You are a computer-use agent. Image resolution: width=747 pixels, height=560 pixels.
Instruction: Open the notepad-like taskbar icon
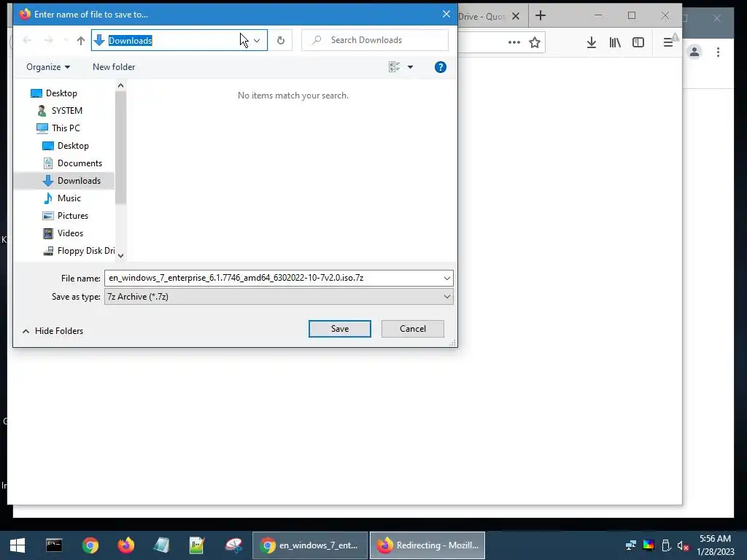(x=161, y=545)
